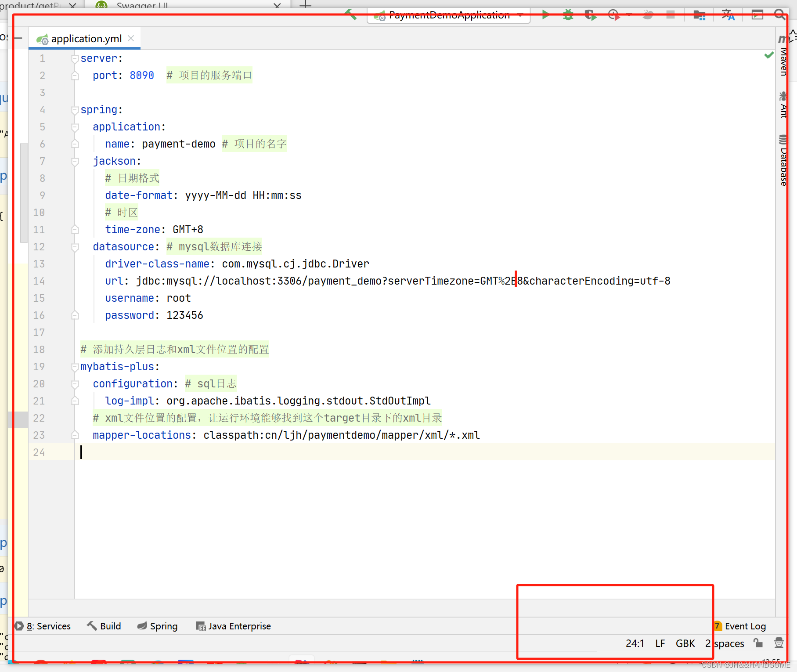Expand the profiler icon's dropdown arrow
Screen dimensions: 797x672
(x=629, y=15)
